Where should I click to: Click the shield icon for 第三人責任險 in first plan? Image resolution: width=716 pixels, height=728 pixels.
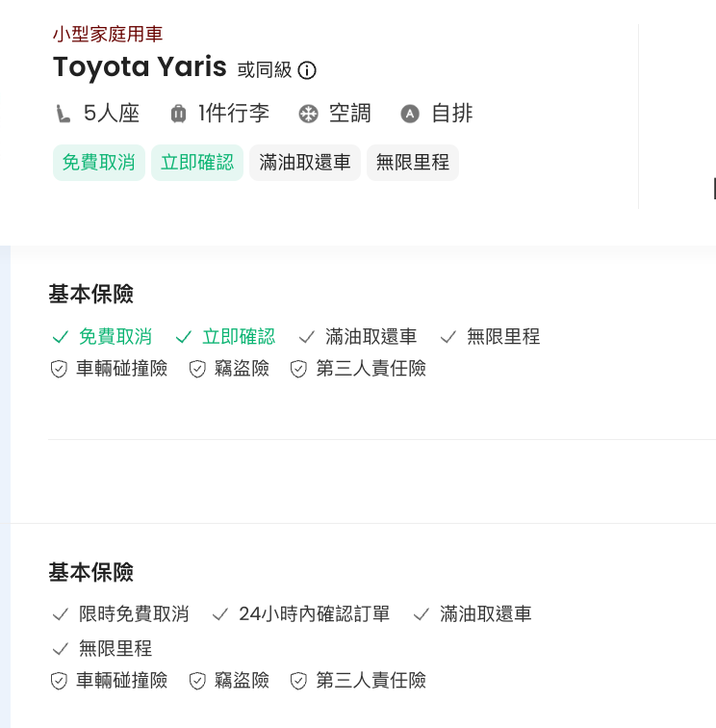pyautogui.click(x=298, y=369)
